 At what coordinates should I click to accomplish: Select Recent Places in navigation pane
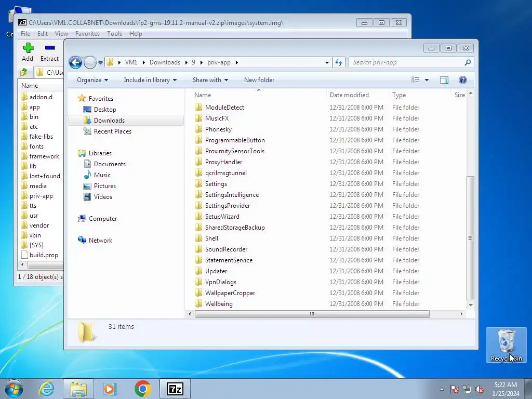click(112, 131)
